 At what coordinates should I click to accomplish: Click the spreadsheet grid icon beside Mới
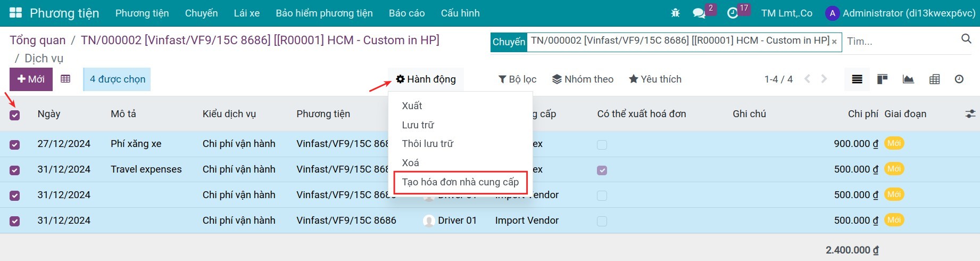65,79
